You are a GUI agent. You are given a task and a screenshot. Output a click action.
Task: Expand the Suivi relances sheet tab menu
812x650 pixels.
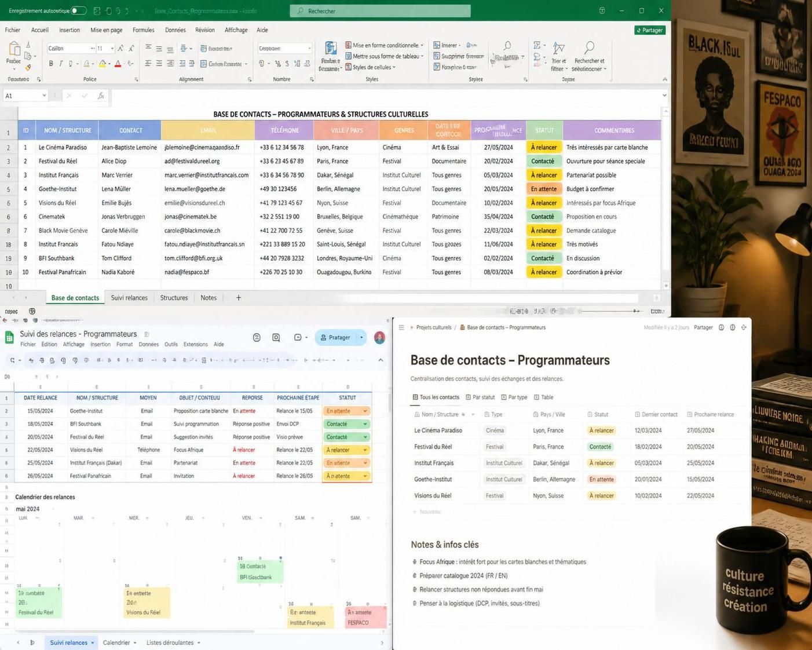point(92,642)
